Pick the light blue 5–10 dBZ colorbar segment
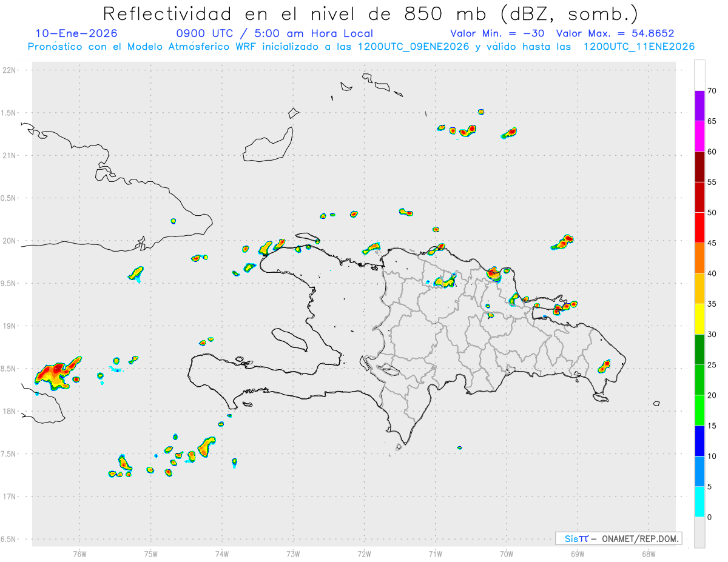Viewport: 728px width, 562px height. coord(699,471)
